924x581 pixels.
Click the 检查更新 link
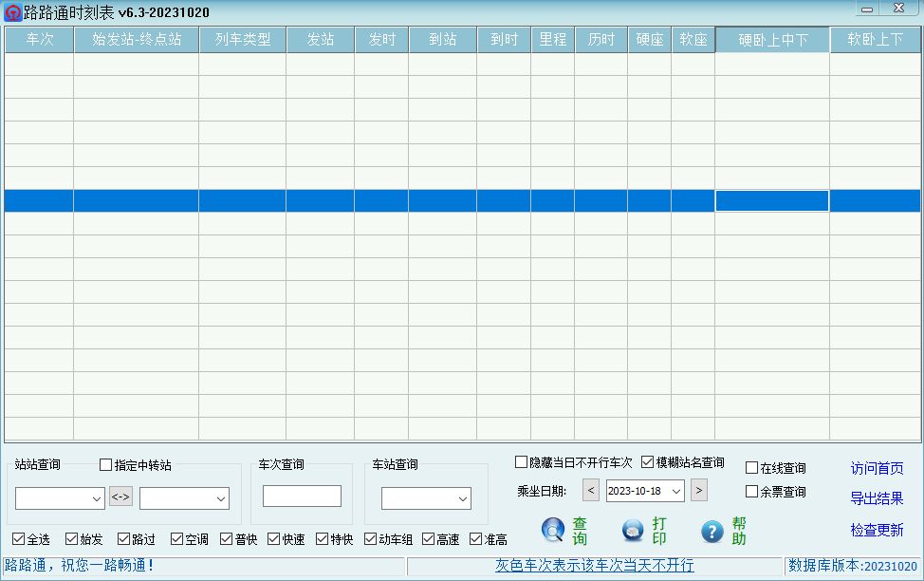coord(877,530)
